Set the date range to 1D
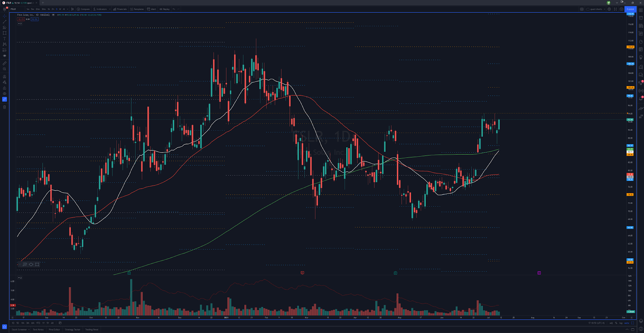 coord(13,323)
